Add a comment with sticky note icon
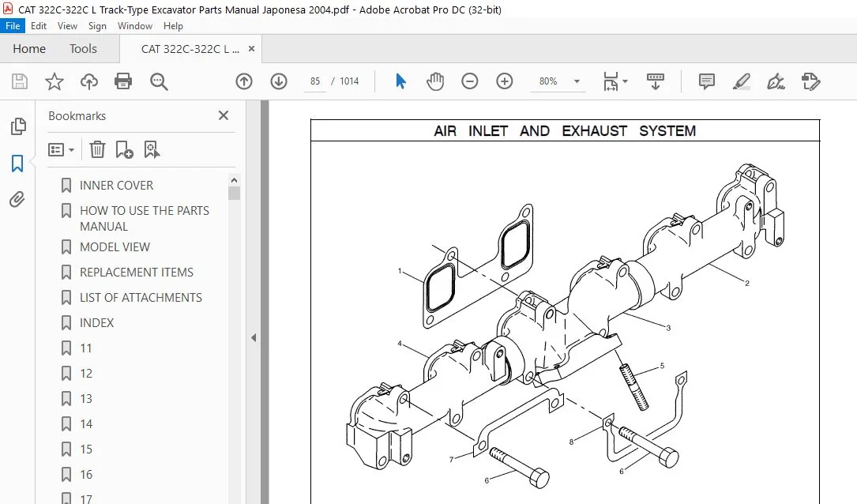The height and width of the screenshot is (504, 857). (x=707, y=81)
